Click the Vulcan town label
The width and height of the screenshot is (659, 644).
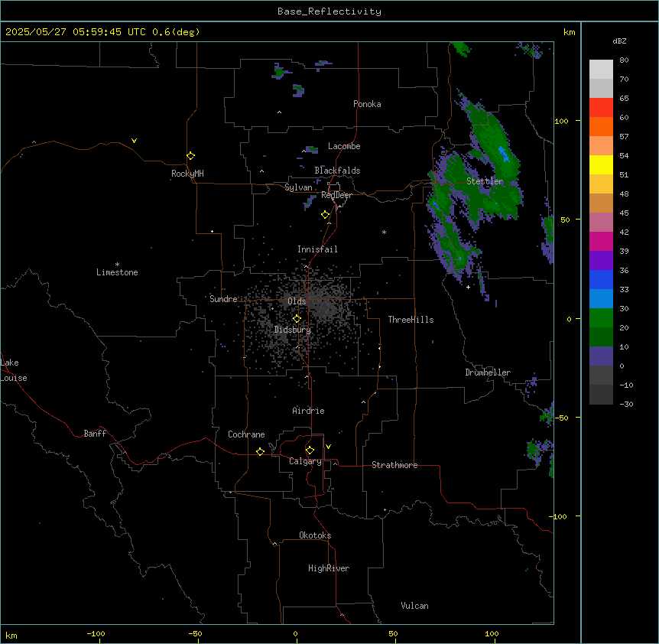pos(414,606)
